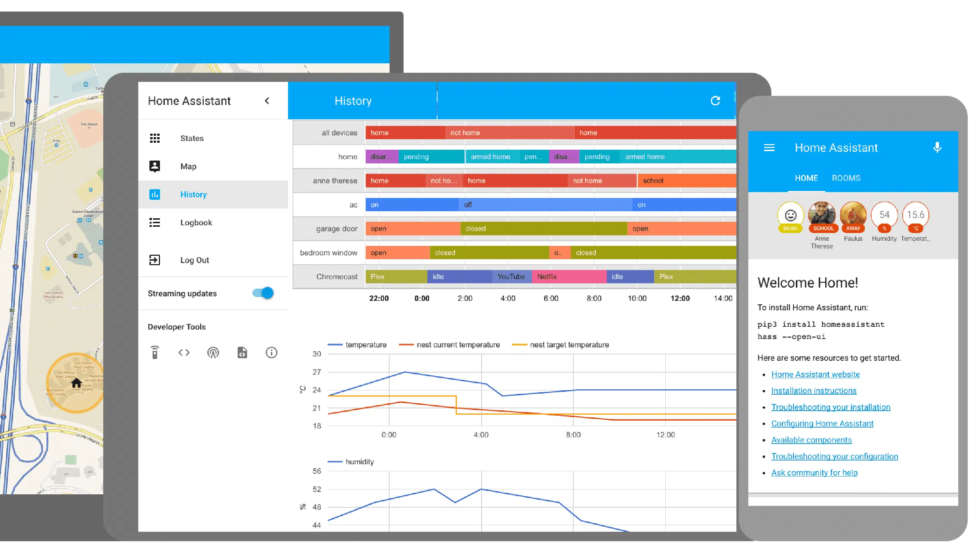
Task: Collapse the sidebar with the chevron arrow
Action: point(267,101)
